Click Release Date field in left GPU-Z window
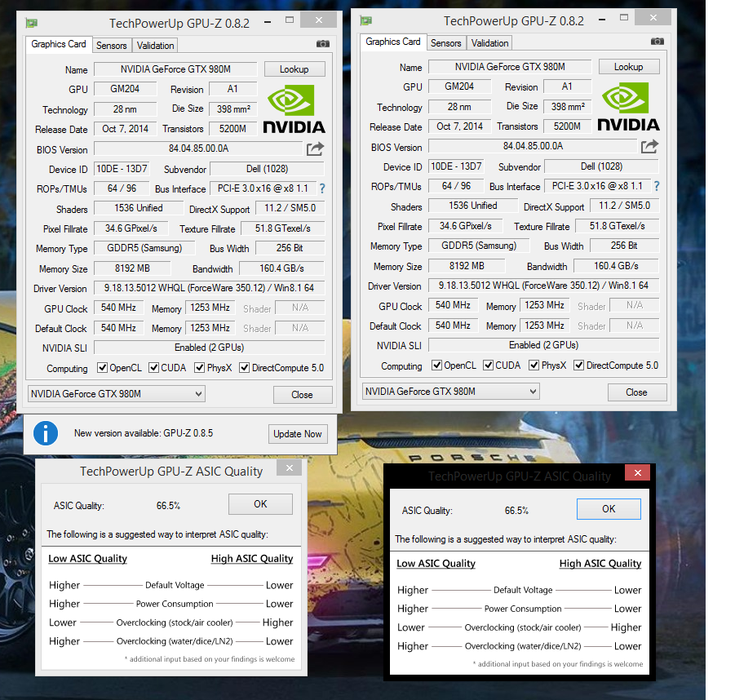 [x=125, y=129]
